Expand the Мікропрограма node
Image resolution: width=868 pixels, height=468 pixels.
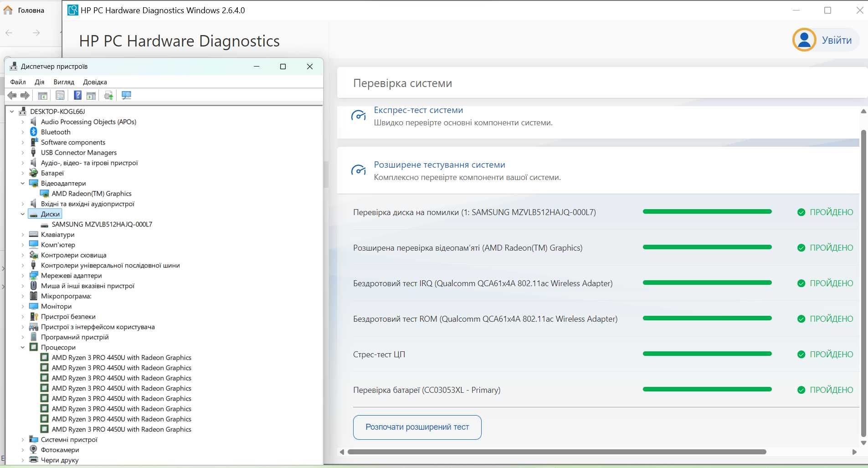(23, 296)
